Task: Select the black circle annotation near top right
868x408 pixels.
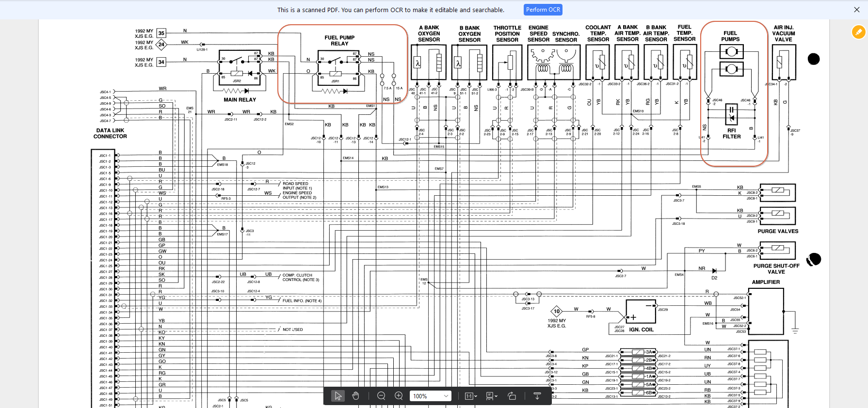Action: click(x=814, y=59)
